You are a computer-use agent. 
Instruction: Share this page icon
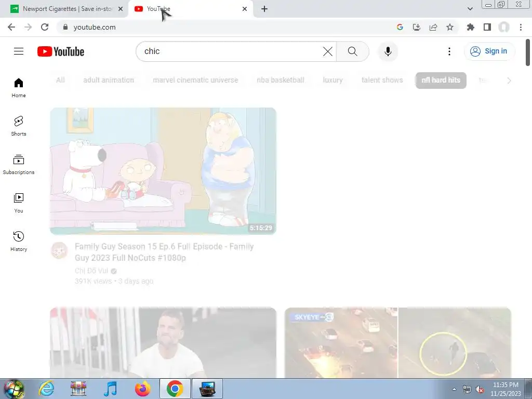433,27
